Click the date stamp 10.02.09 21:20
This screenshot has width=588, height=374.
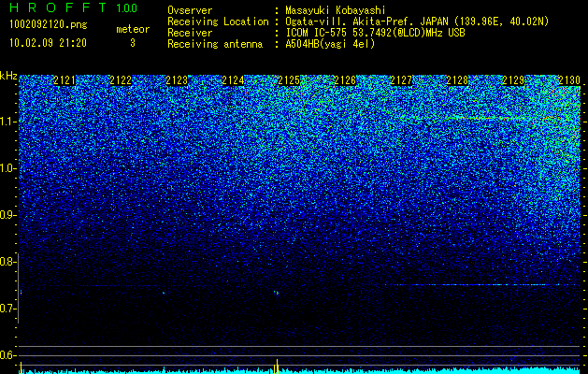(x=48, y=43)
